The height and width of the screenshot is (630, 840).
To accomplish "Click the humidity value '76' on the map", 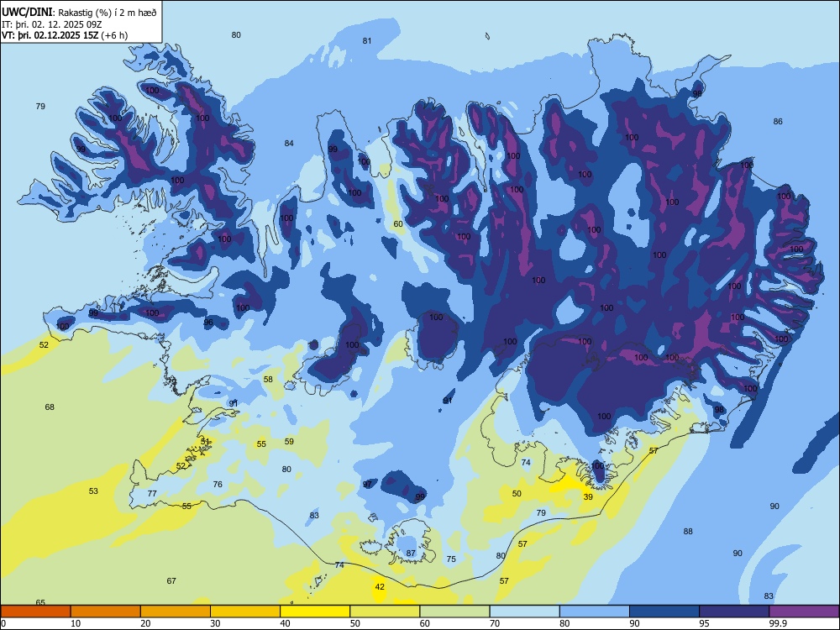I will [218, 485].
